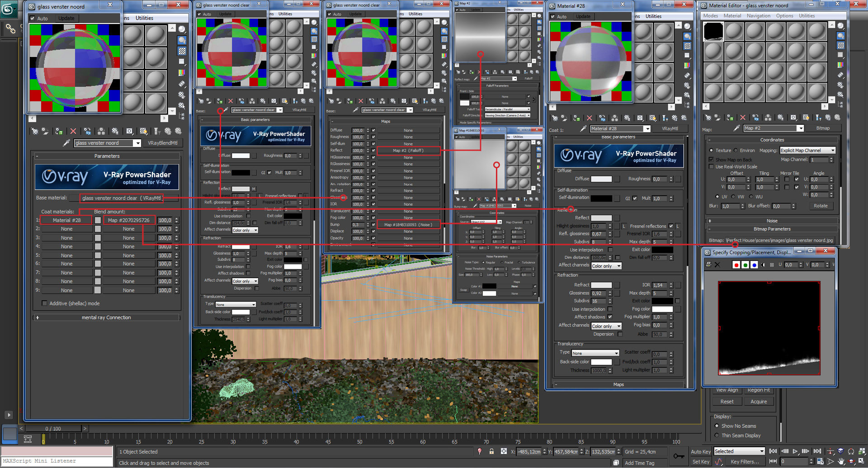The height and width of the screenshot is (468, 868).
Task: Toggle Fresnel reflections in Material #28
Action: 671,226
